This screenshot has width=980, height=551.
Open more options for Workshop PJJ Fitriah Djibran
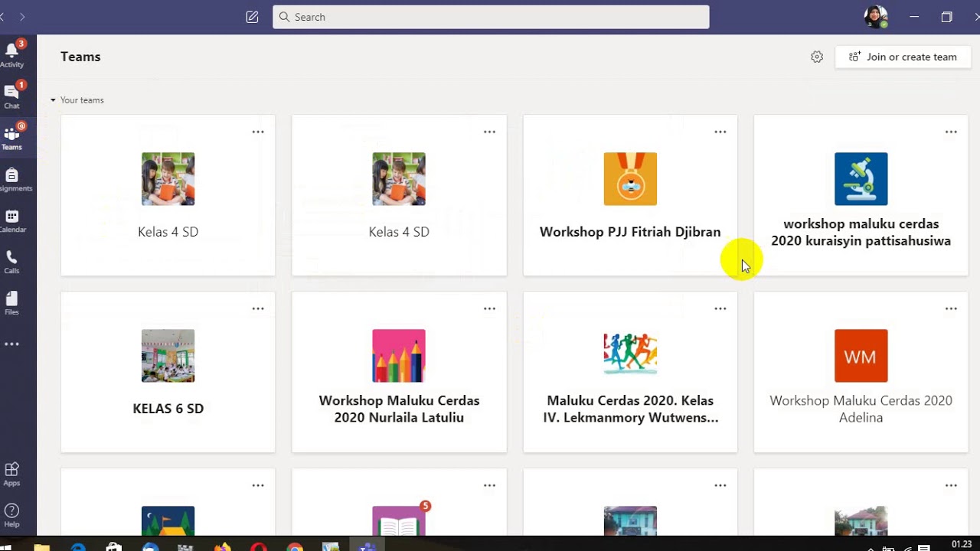click(720, 132)
